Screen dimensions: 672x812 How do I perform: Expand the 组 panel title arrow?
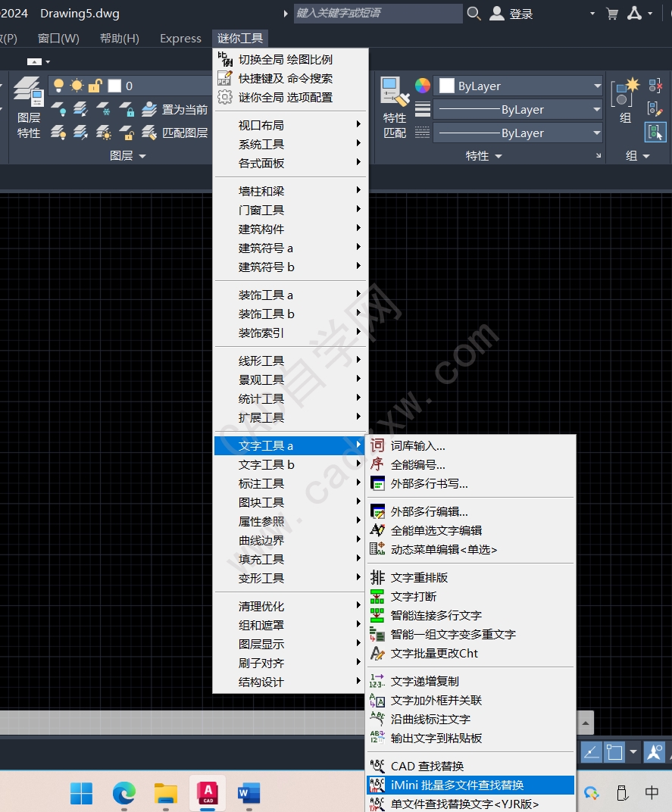[x=646, y=156]
